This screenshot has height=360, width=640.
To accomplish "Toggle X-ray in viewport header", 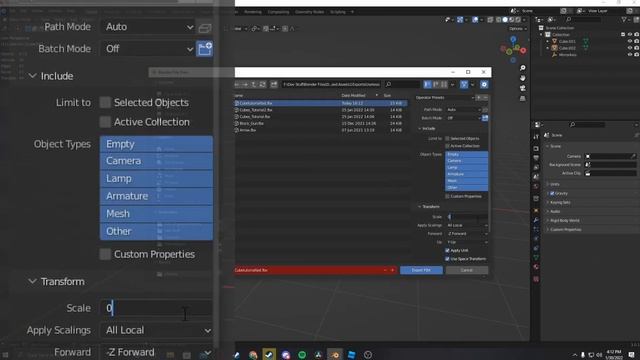I will (x=490, y=20).
